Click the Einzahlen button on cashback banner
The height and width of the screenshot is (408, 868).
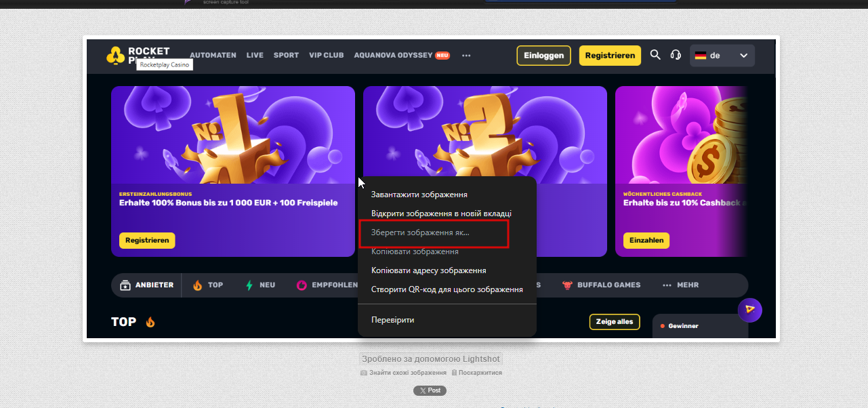pos(646,241)
